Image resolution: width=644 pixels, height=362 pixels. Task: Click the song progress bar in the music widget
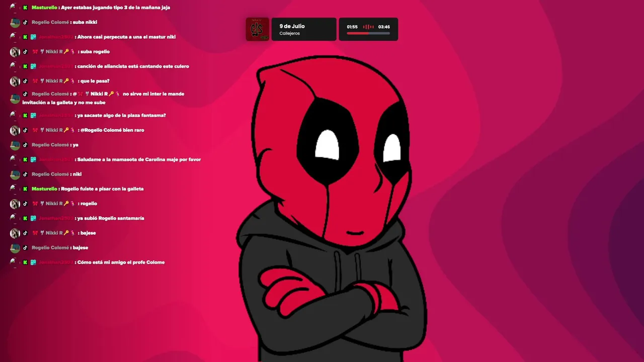pyautogui.click(x=368, y=34)
